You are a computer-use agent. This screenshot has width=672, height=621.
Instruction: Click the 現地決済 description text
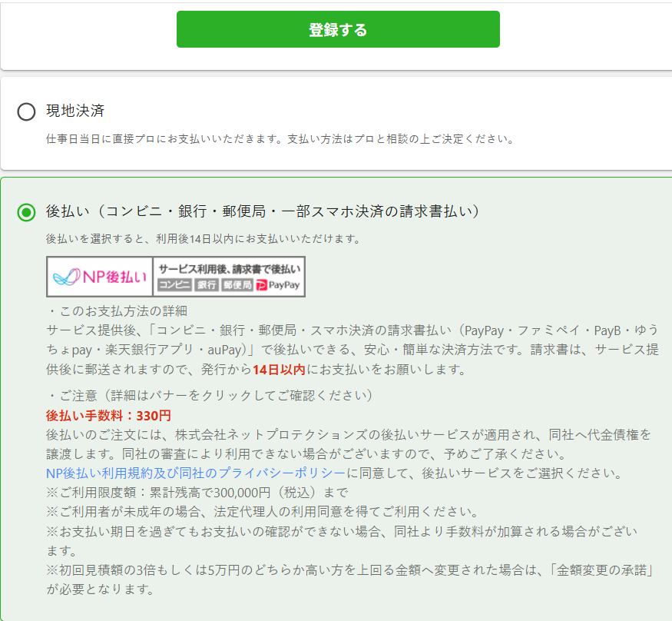[x=280, y=140]
